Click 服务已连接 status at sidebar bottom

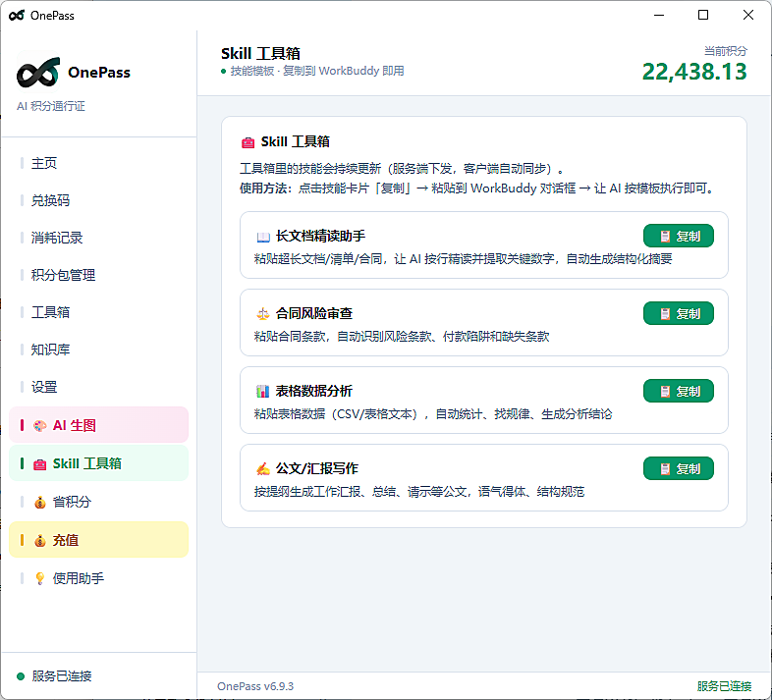[62, 676]
